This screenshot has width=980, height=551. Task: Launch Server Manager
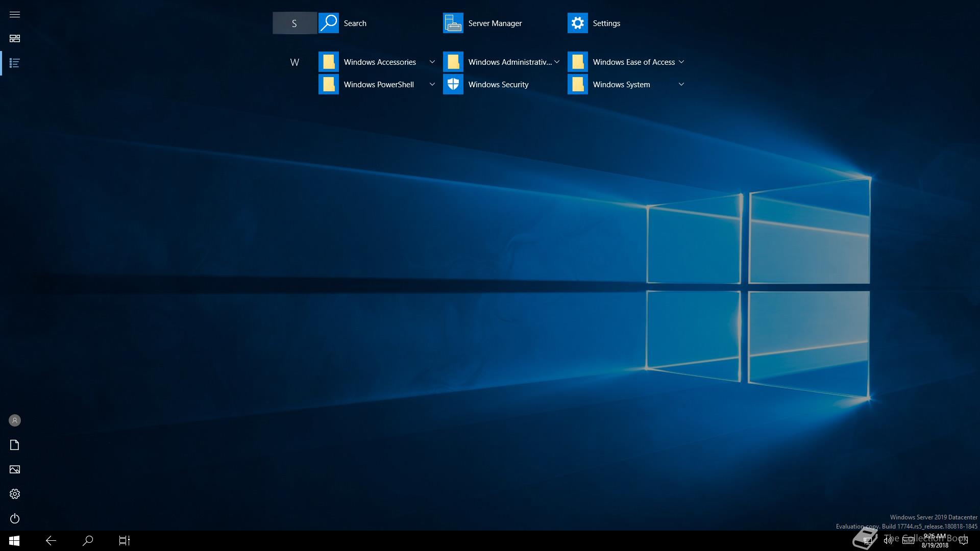click(x=453, y=23)
